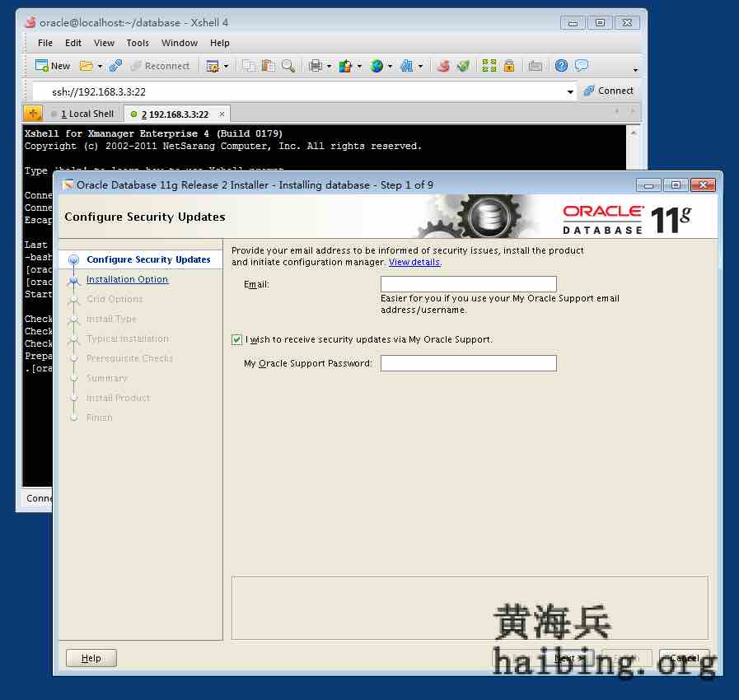Click the New session button in Xshell

(x=53, y=66)
